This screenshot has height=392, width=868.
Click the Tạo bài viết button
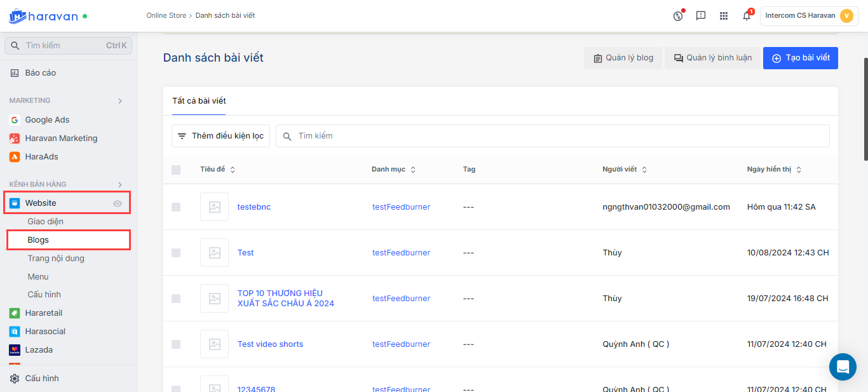point(801,58)
